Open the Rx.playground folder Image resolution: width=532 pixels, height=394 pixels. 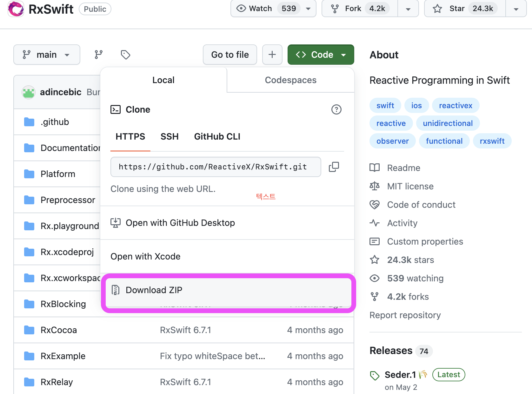(x=70, y=226)
